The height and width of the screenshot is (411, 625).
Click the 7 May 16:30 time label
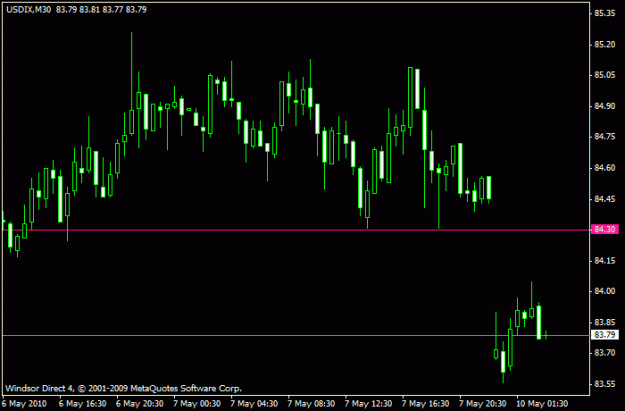[x=425, y=403]
